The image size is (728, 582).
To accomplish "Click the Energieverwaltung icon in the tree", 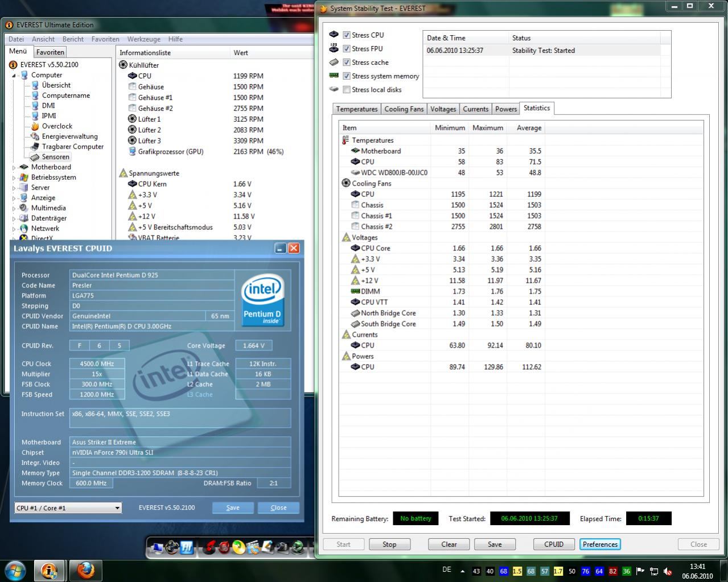I will pyautogui.click(x=35, y=137).
